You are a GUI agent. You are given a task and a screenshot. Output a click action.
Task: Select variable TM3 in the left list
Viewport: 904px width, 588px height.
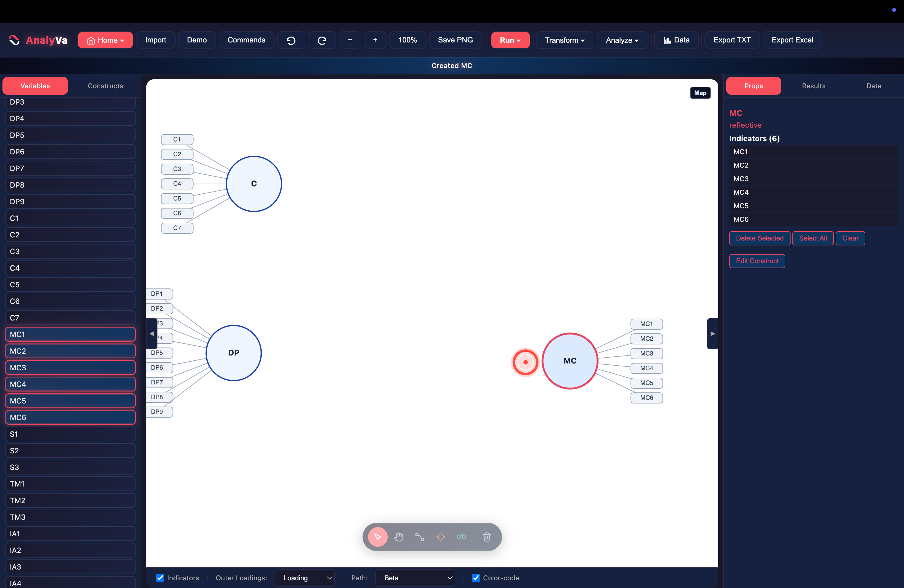(x=70, y=517)
